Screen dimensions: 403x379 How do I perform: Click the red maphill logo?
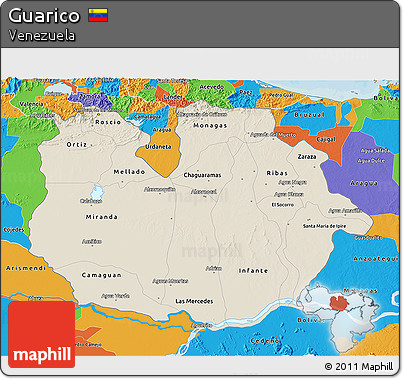click(42, 334)
